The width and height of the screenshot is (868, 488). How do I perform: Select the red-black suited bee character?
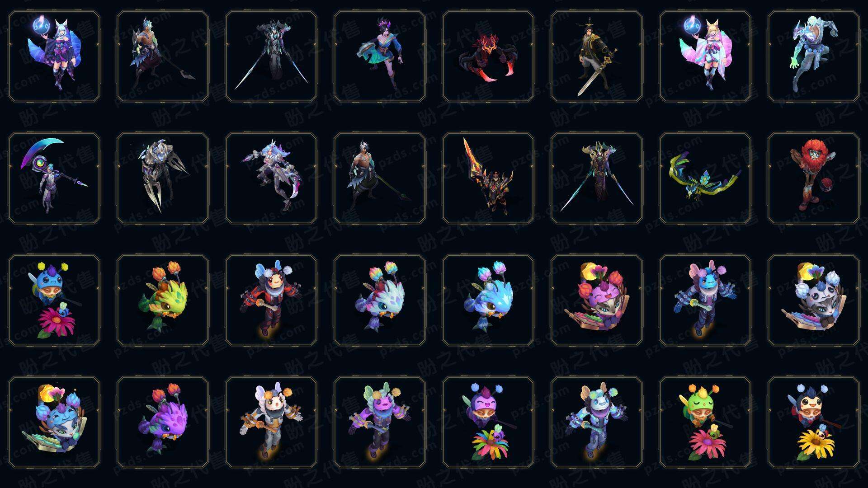point(271,300)
